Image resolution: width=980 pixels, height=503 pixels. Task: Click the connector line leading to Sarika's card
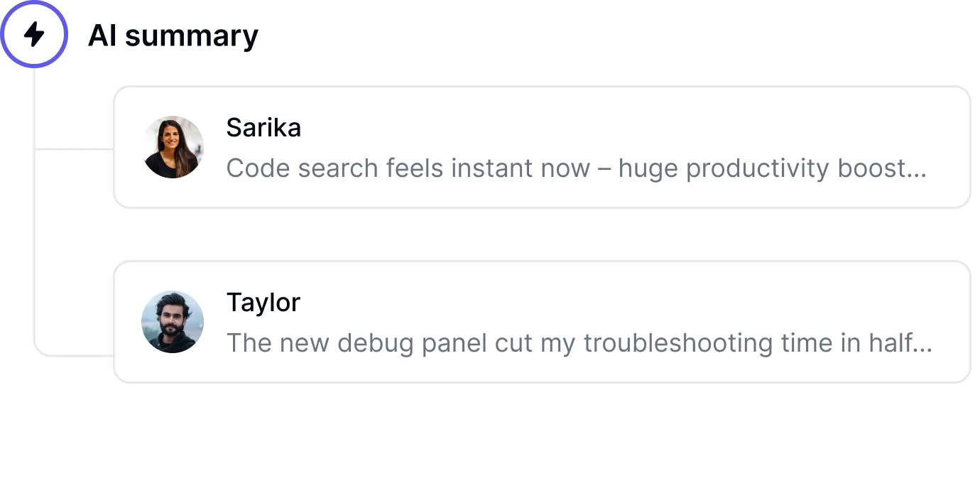75,149
